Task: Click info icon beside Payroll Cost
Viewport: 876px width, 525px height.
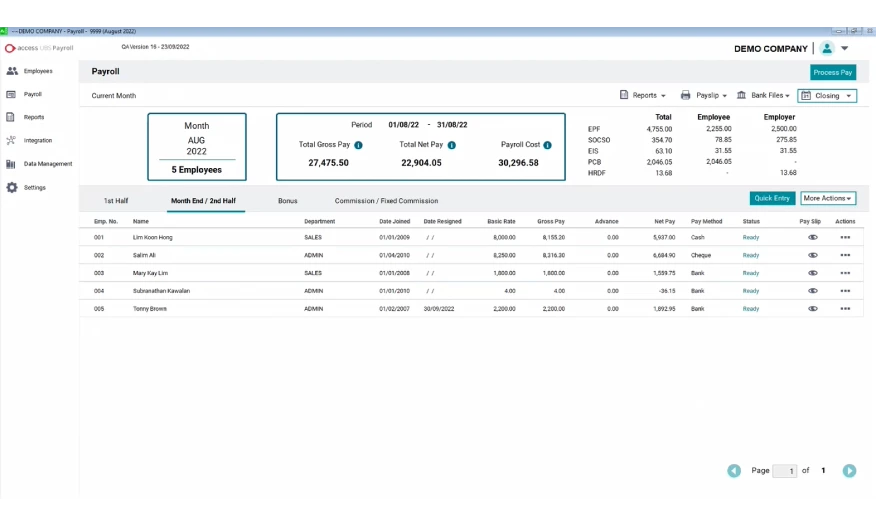Action: coord(547,145)
